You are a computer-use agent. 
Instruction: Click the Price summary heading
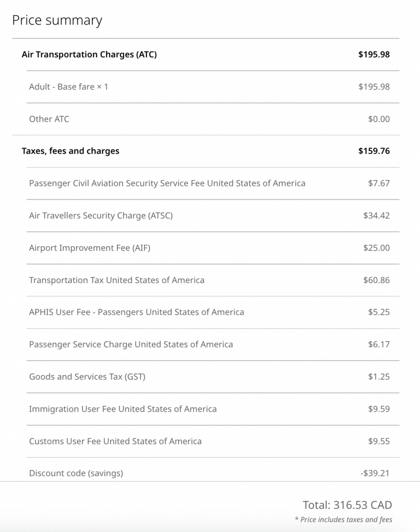point(57,20)
